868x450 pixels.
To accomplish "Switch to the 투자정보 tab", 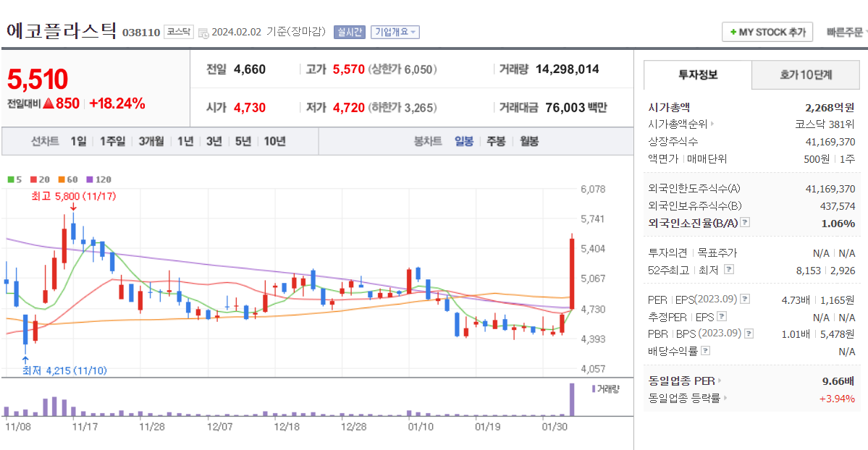I will [x=697, y=75].
